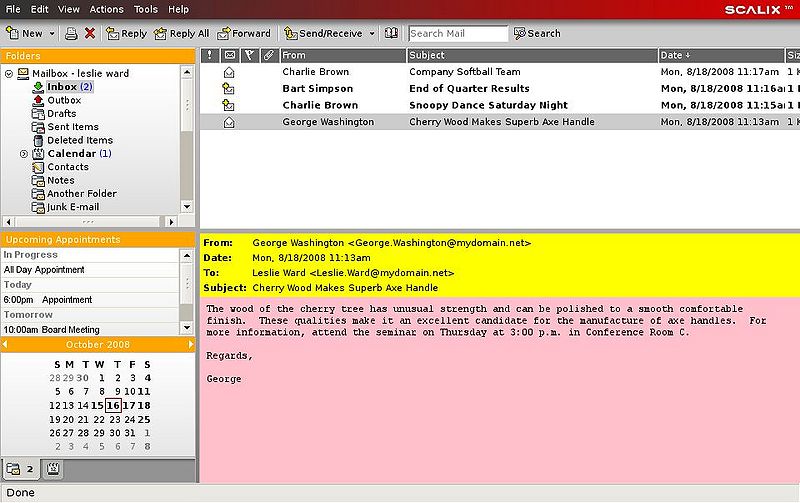Image resolution: width=800 pixels, height=503 pixels.
Task: Click the envelope icon on Bart Simpson's email
Action: pos(229,89)
